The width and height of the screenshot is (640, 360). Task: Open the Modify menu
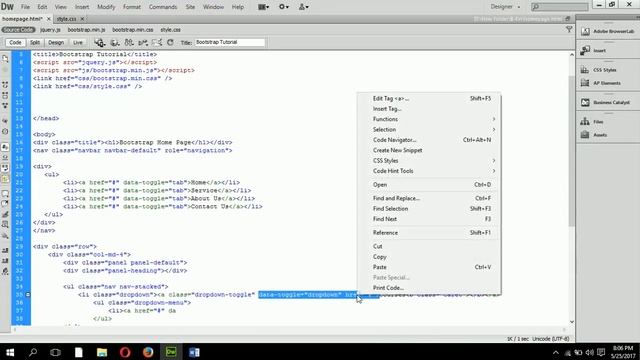[x=106, y=7]
